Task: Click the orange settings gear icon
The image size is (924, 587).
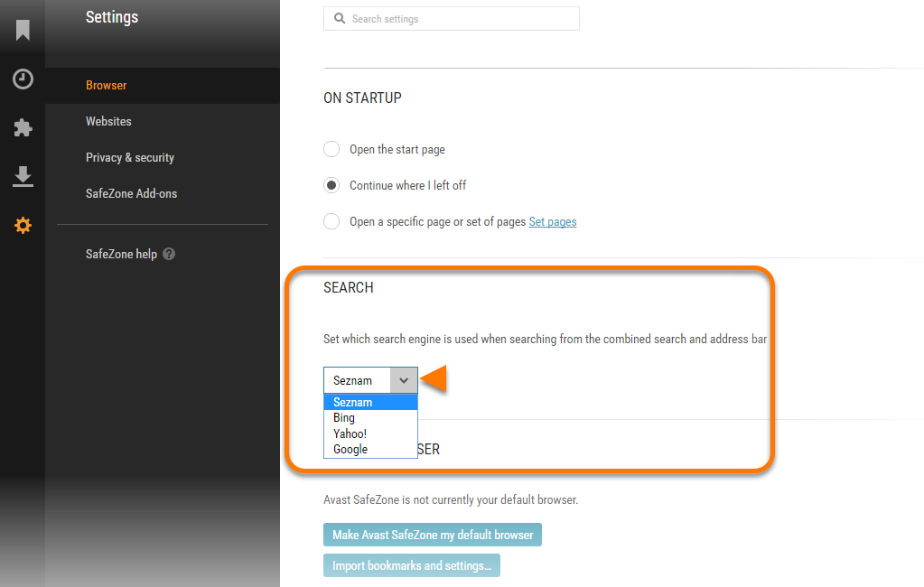Action: click(23, 225)
